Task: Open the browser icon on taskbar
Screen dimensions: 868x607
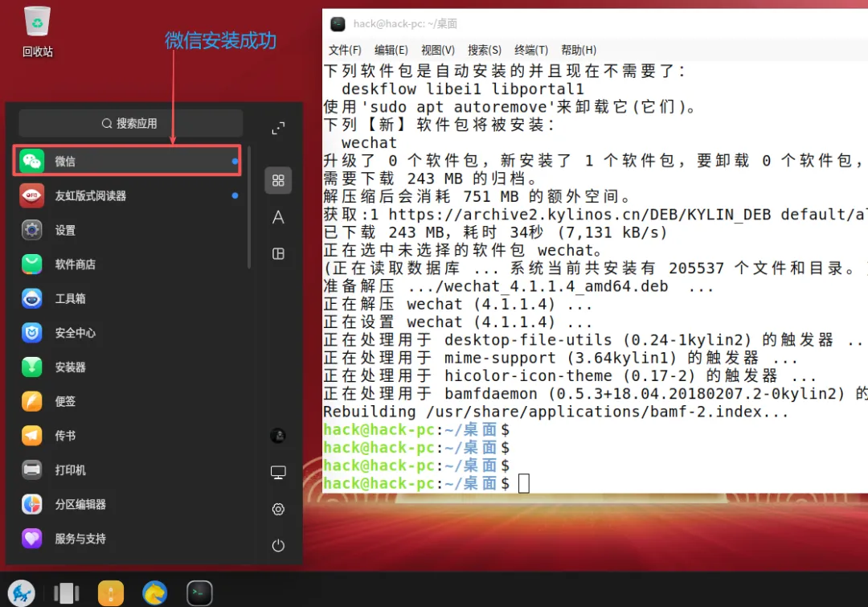Action: coord(155,593)
